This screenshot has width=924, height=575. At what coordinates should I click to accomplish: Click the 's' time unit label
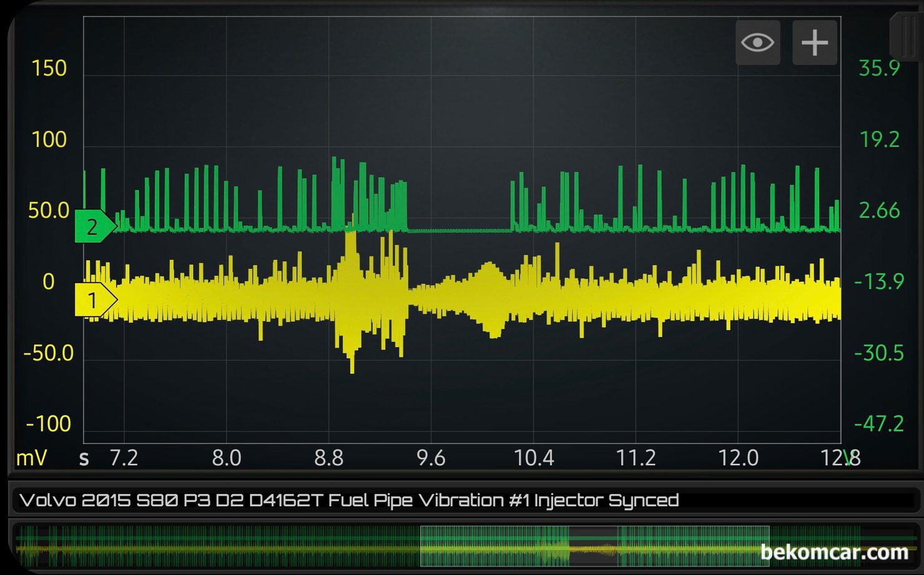(84, 458)
